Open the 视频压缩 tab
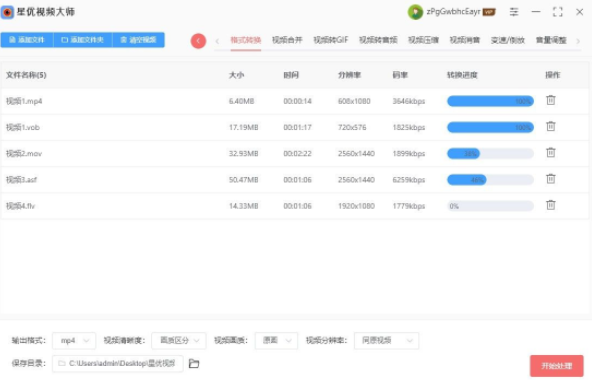 [x=423, y=40]
